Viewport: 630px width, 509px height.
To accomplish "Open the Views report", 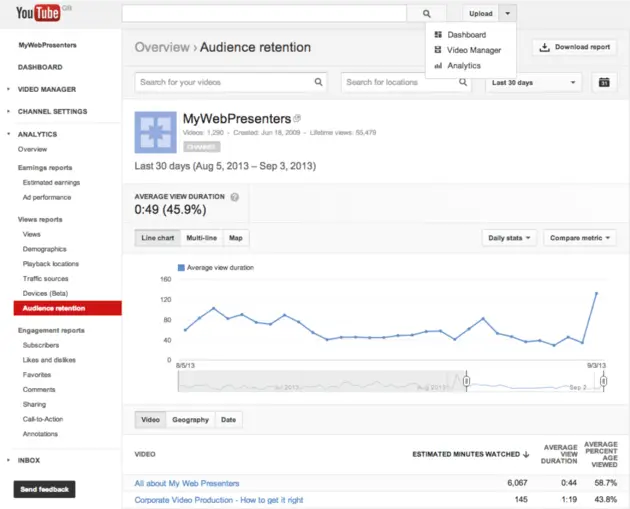I will click(x=32, y=234).
